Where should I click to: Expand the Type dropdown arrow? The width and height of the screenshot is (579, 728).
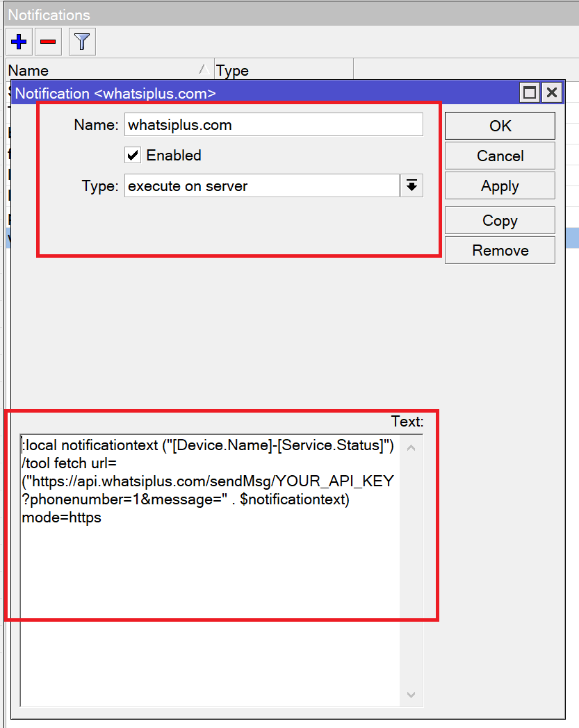(411, 186)
